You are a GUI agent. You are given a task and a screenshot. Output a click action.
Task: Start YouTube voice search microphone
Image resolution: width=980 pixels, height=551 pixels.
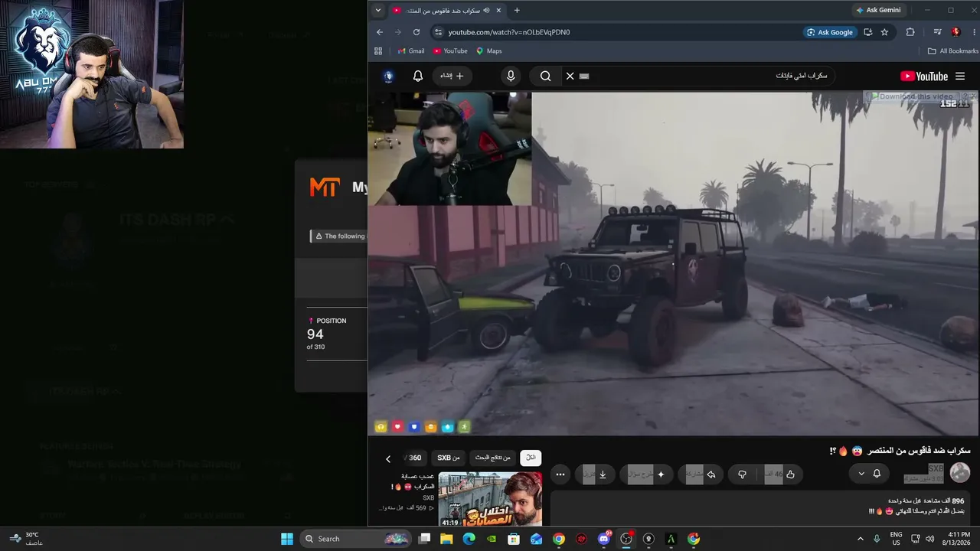click(511, 76)
